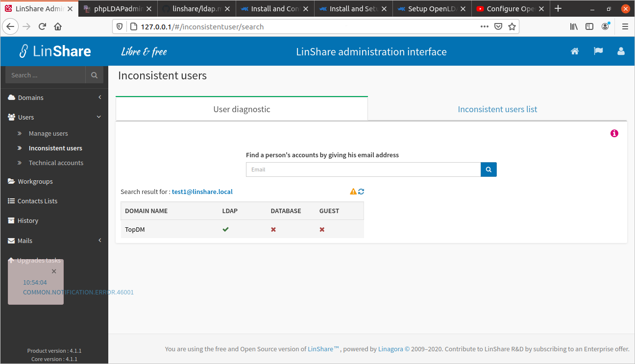Click the Mails envelope icon in the sidebar

[x=11, y=240]
